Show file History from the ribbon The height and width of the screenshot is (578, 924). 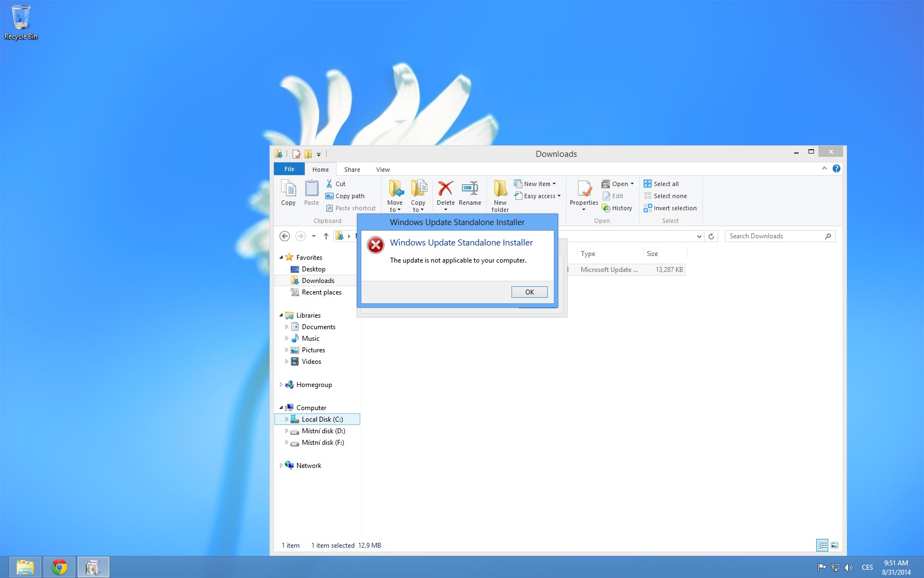point(617,208)
